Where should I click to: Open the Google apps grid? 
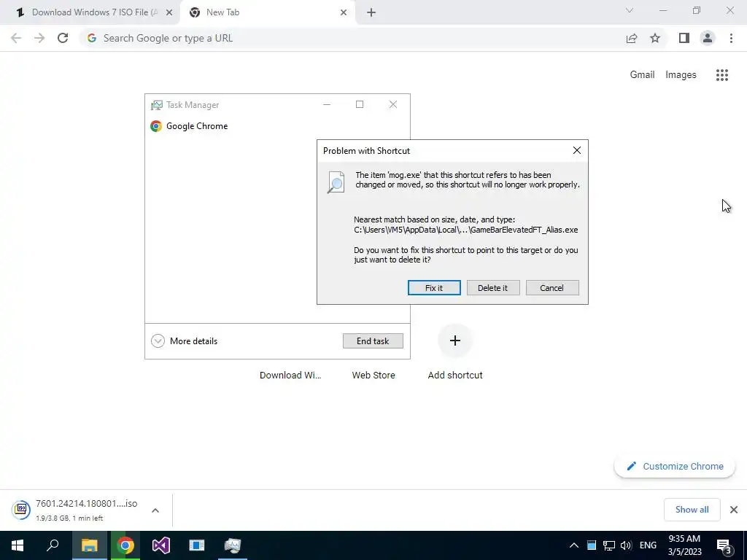722,75
